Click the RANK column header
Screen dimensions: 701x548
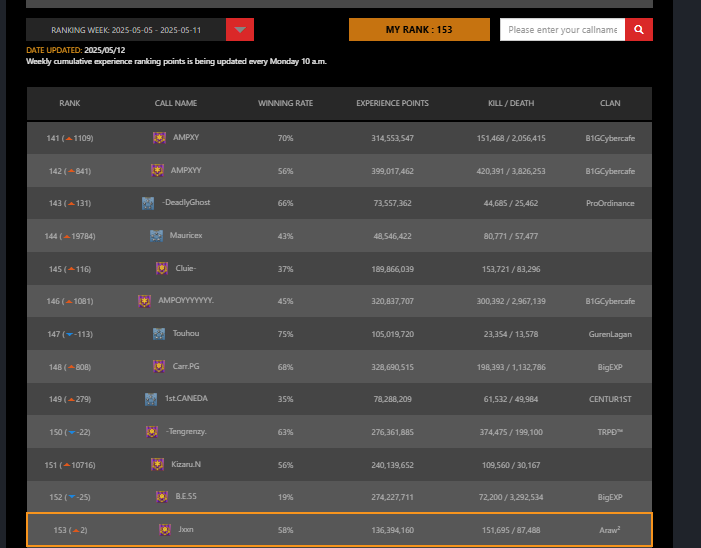click(70, 103)
